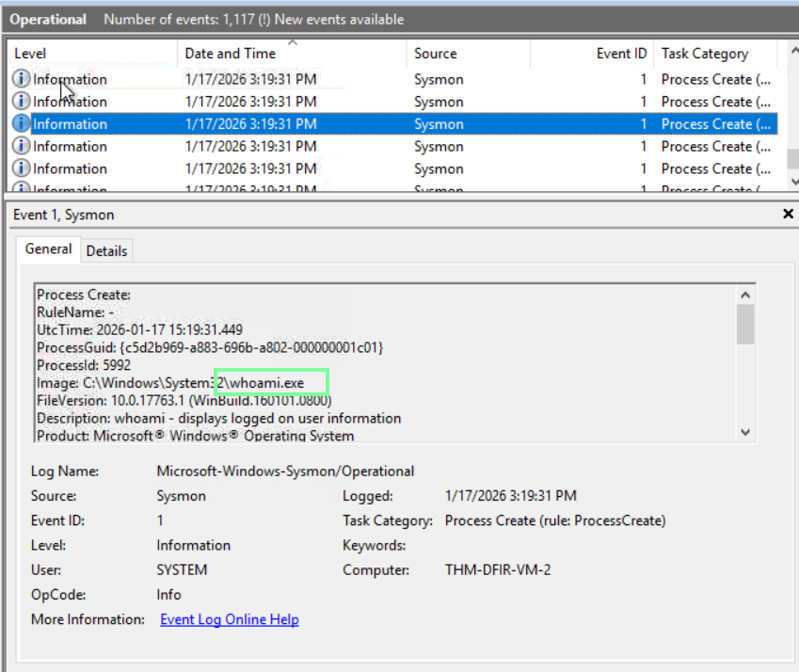Click the ProcessGuid line in event description
Viewport: 799px width, 672px height.
pos(210,347)
